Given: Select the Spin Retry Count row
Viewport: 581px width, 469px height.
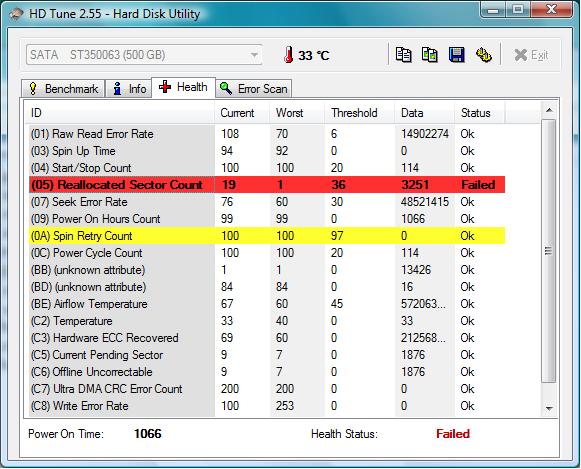Looking at the screenshot, I should (x=267, y=236).
